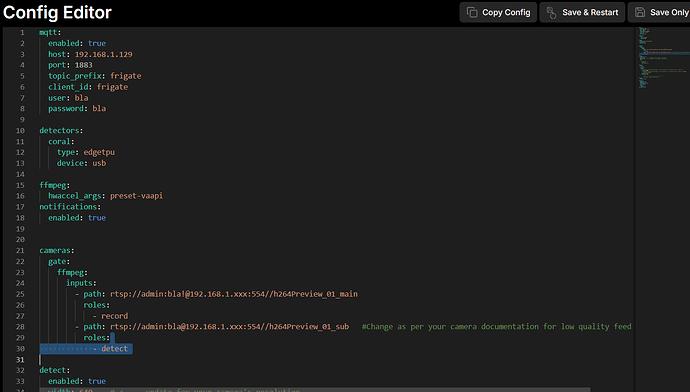Click line number 31 in the gutter

pos(20,359)
